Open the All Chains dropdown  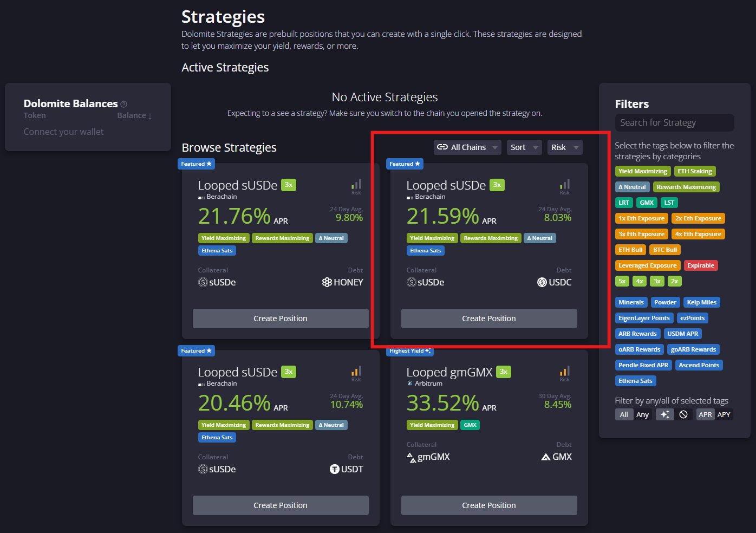[x=467, y=147]
